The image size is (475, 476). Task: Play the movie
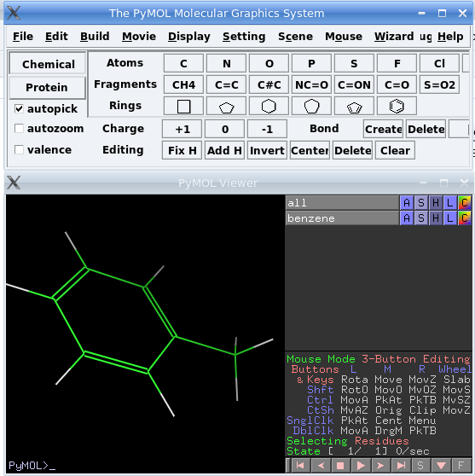pos(360,466)
